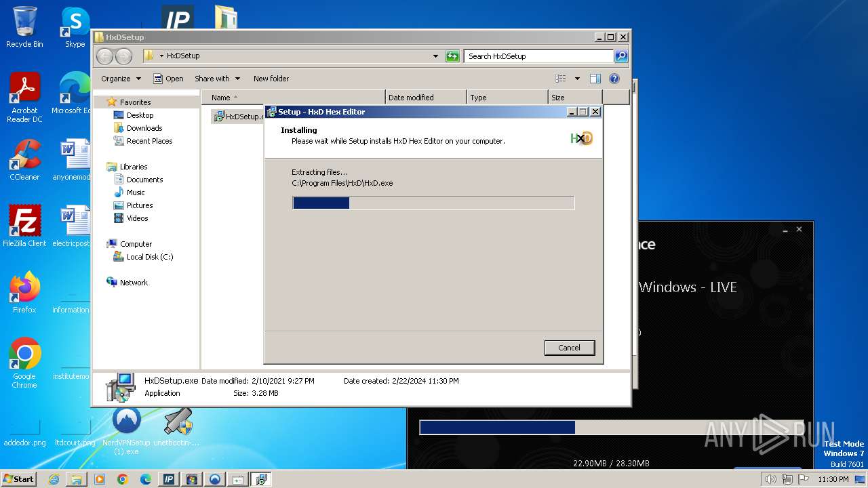Click the HxDSetup address bar path
This screenshot has width=868, height=488.
[183, 56]
